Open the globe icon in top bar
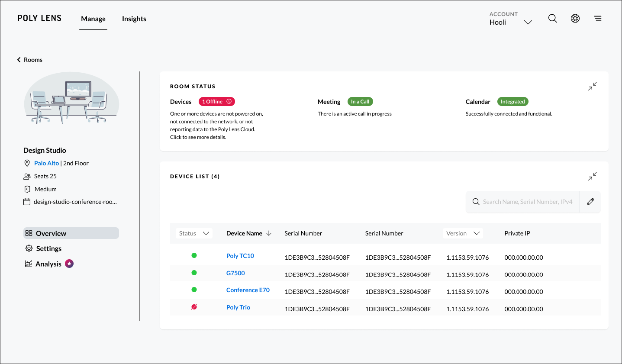Screen dimensions: 622x364 point(575,19)
